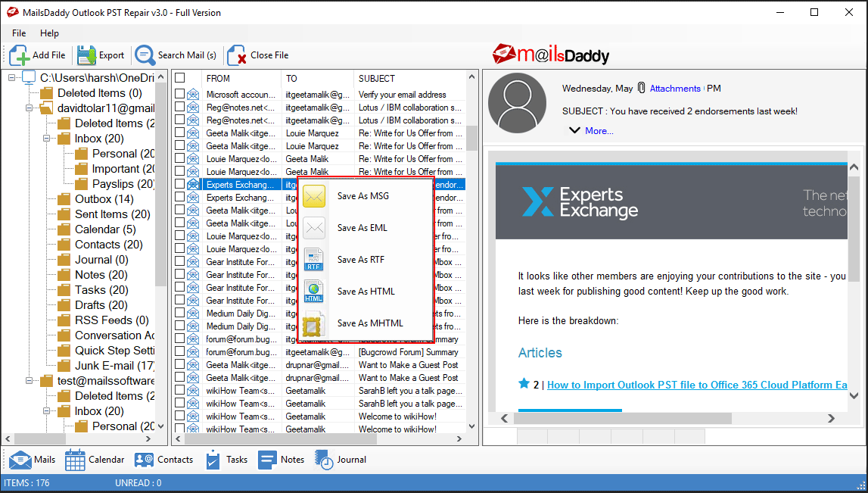868x493 pixels.
Task: Switch to Tasks view icon
Action: [x=213, y=460]
